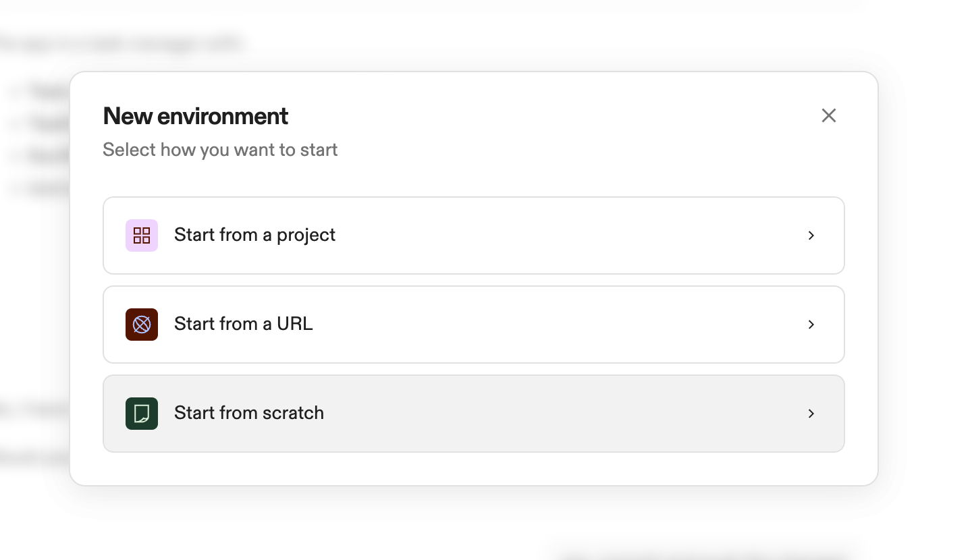
Task: Click the dark red globe URL icon
Action: (142, 325)
